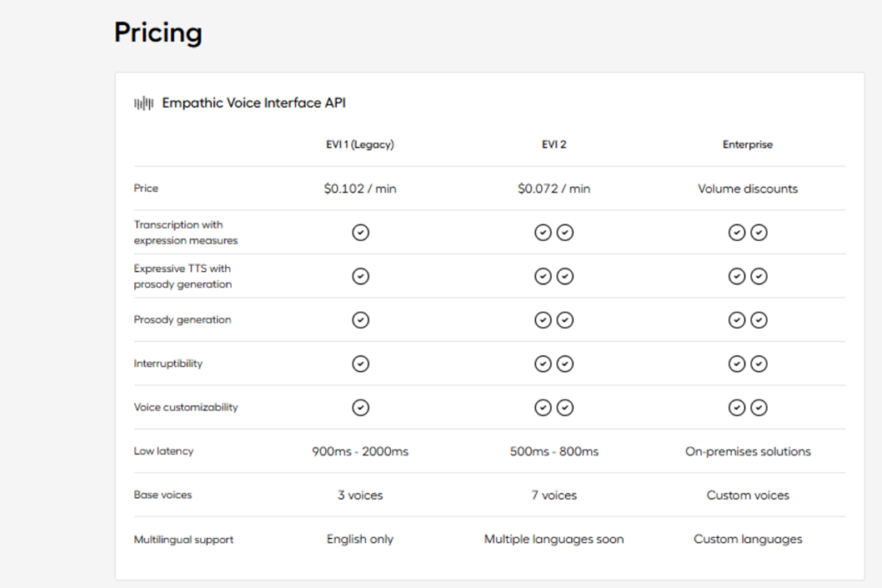Click Enterprise double checkmark for Interruptibility
The image size is (882, 588).
tap(748, 363)
